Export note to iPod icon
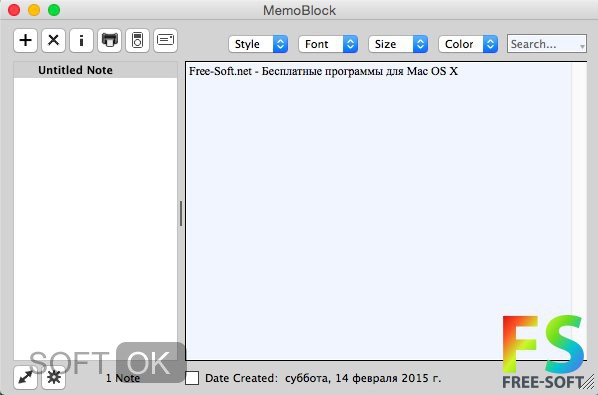 coord(137,40)
